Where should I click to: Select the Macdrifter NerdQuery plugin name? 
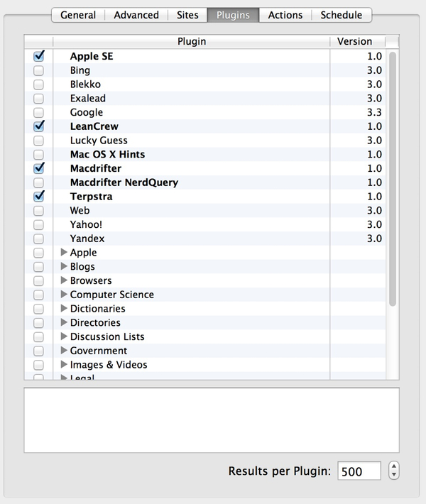pos(124,182)
